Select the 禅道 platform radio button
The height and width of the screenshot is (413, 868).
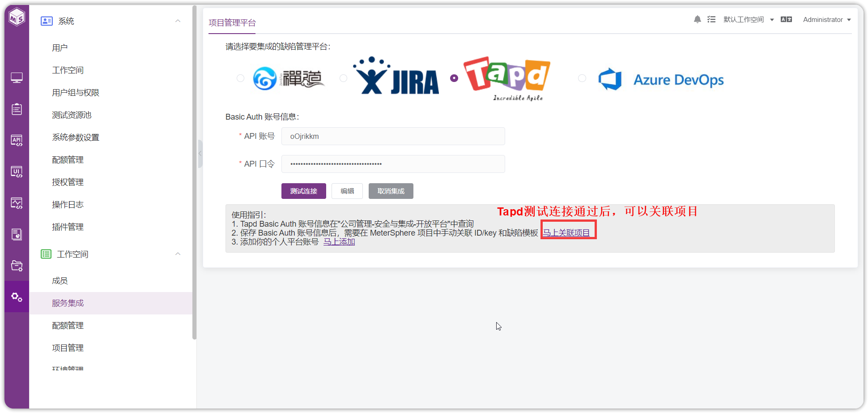pyautogui.click(x=240, y=78)
